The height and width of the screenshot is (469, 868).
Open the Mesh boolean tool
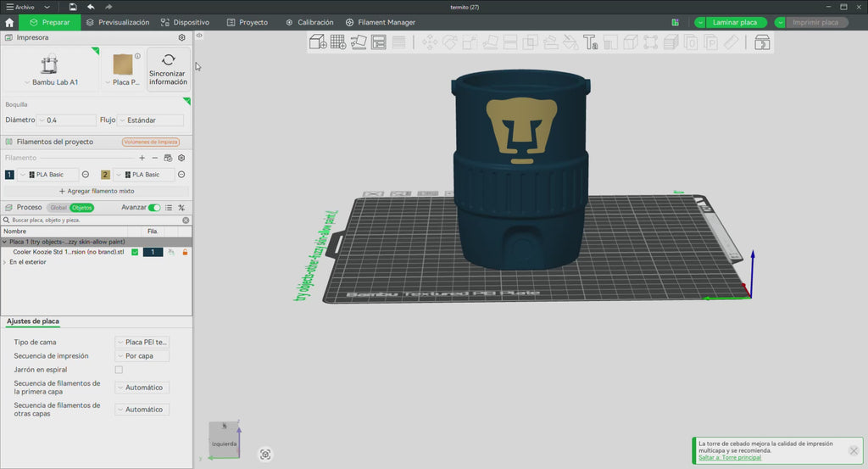[531, 42]
